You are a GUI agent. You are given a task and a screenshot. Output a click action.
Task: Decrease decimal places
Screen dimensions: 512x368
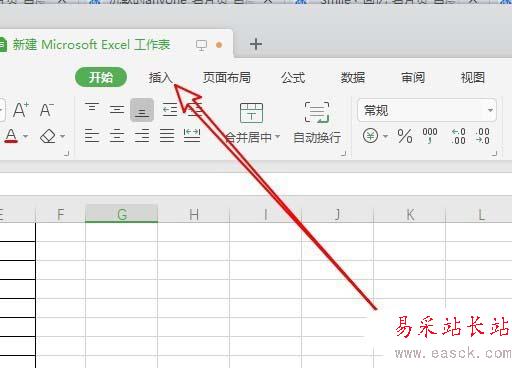tap(483, 136)
